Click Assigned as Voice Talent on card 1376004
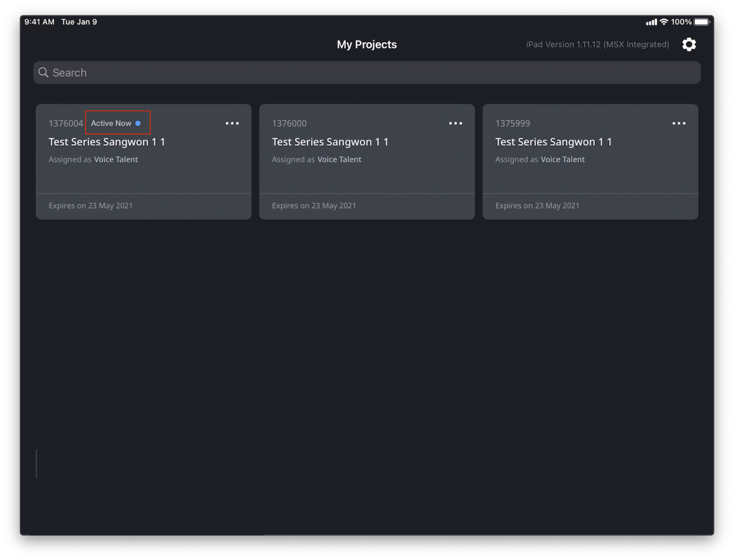This screenshot has height=560, width=734. click(93, 160)
